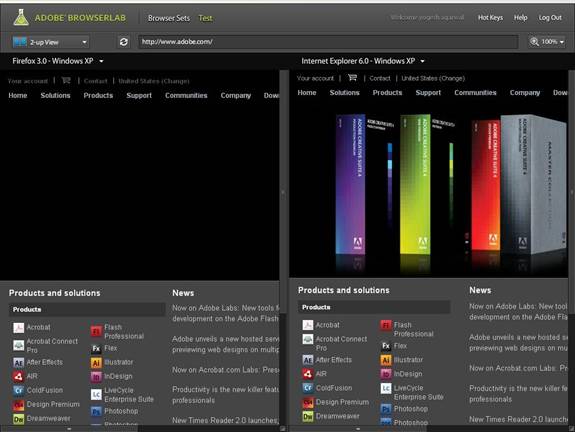Click the shopping cart icon in Firefox pane

[66, 80]
